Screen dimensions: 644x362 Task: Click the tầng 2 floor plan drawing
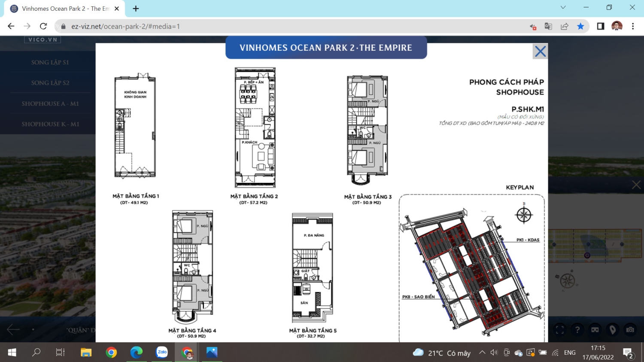pyautogui.click(x=255, y=127)
